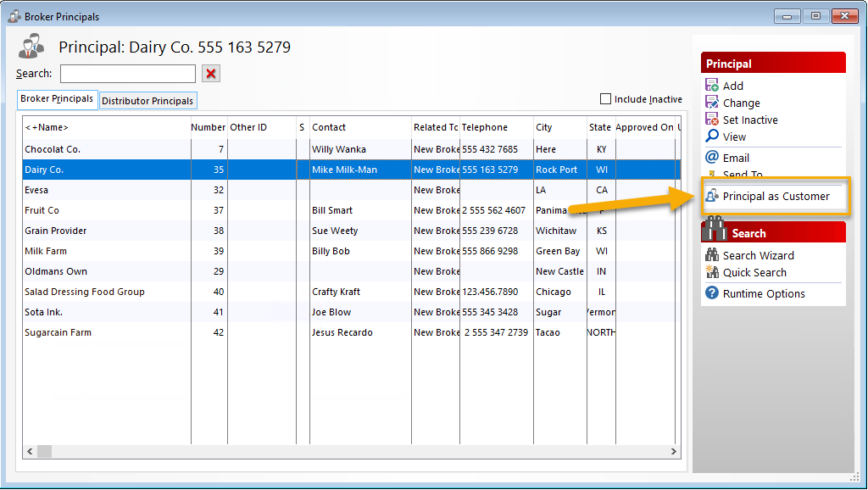Switch to the Distributor Principals tab
The width and height of the screenshot is (868, 490).
(147, 101)
